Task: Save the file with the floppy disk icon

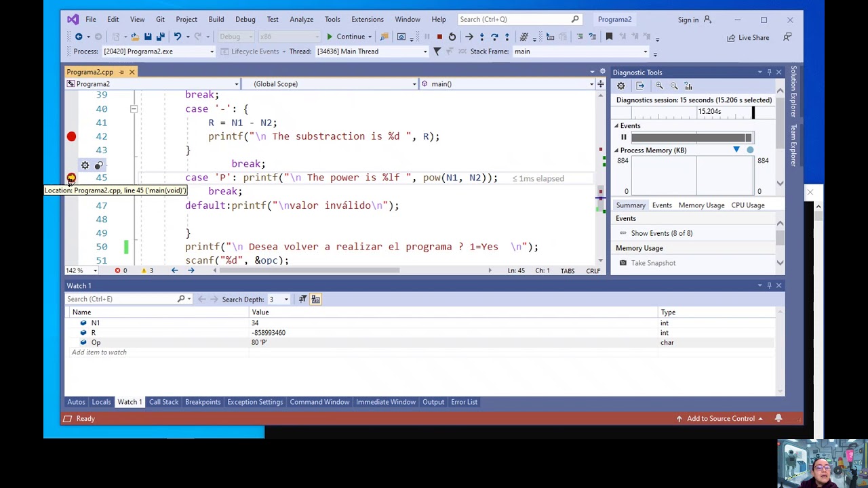Action: coord(147,37)
